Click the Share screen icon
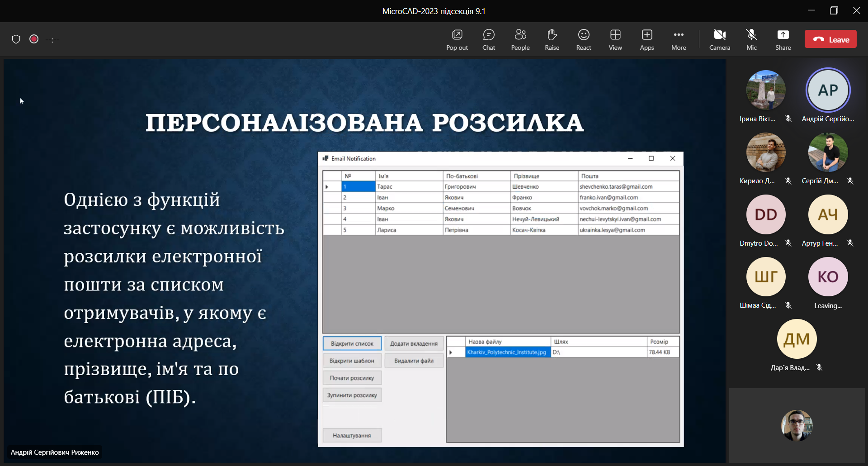Viewport: 868px width, 466px height. click(783, 39)
